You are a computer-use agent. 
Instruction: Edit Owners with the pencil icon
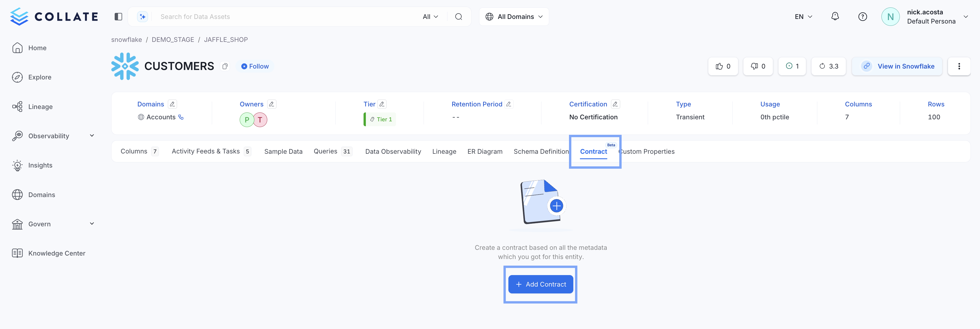point(272,104)
